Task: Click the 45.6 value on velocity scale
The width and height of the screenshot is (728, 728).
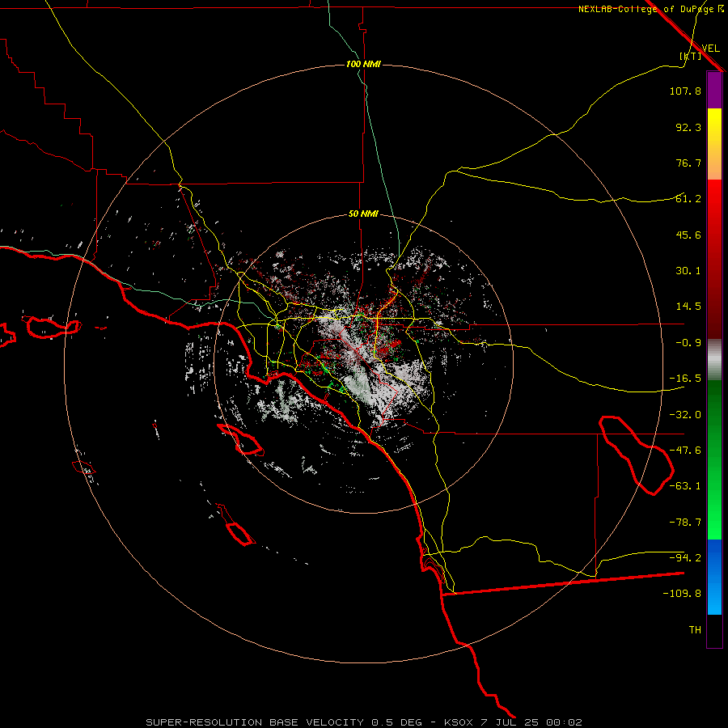Action: tap(688, 235)
